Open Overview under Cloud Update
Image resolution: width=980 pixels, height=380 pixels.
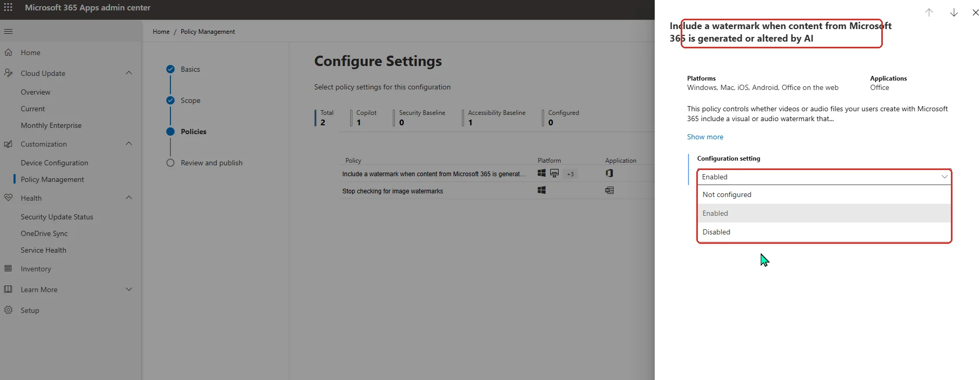click(x=35, y=92)
